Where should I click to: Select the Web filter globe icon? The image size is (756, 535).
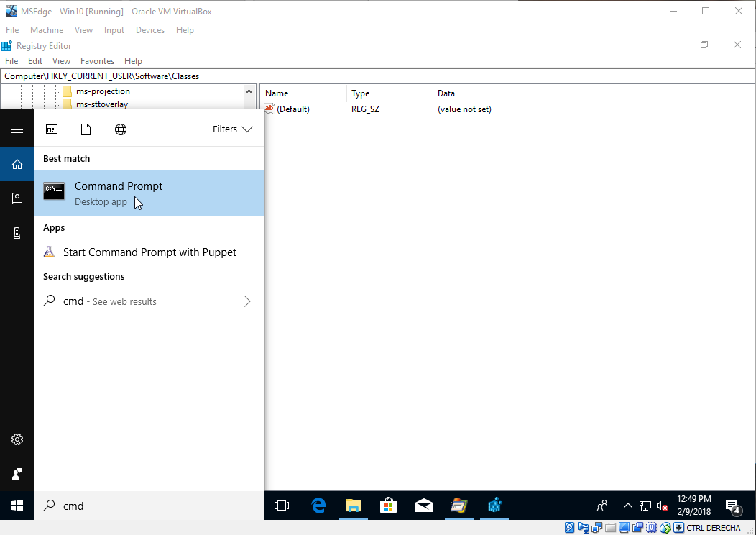(x=121, y=129)
